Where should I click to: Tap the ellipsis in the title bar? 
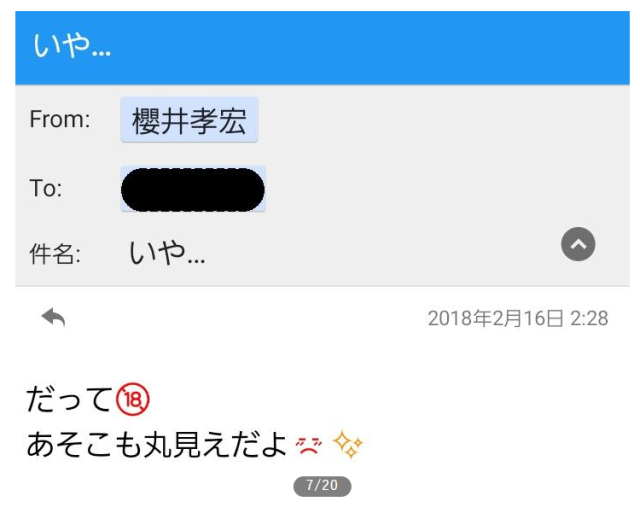pos(101,53)
